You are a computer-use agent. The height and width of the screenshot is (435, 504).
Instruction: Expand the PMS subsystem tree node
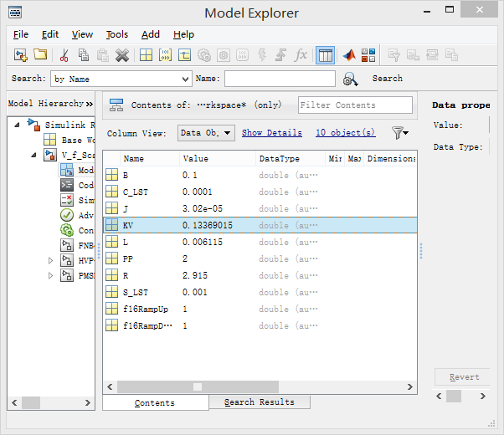point(50,276)
